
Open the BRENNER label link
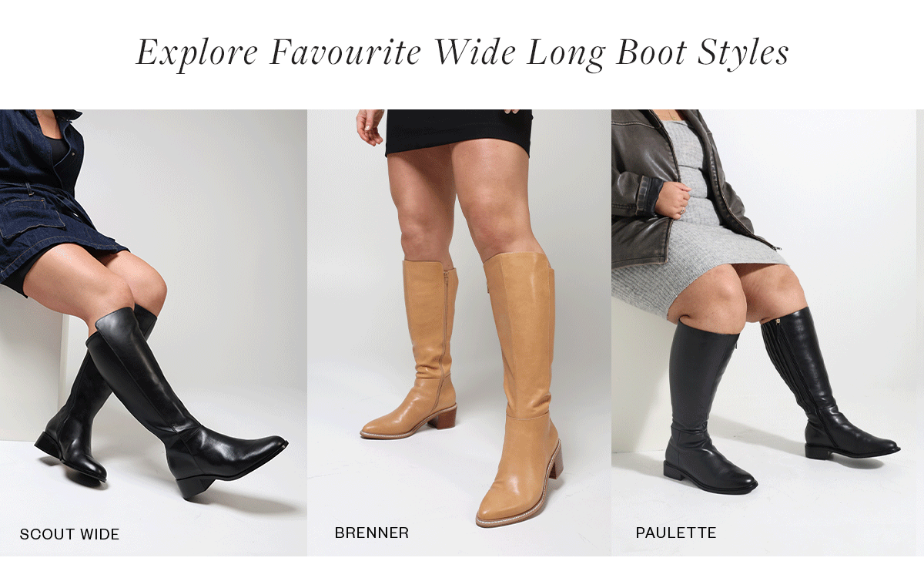372,533
